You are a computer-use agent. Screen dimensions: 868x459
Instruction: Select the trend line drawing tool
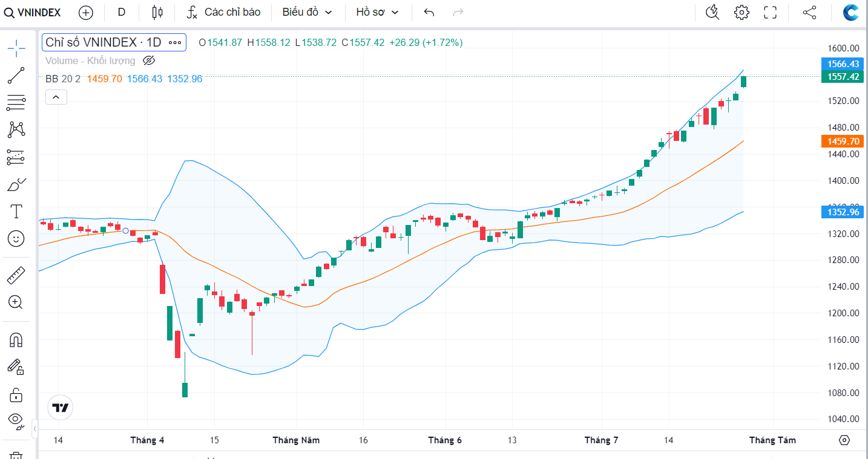click(16, 76)
